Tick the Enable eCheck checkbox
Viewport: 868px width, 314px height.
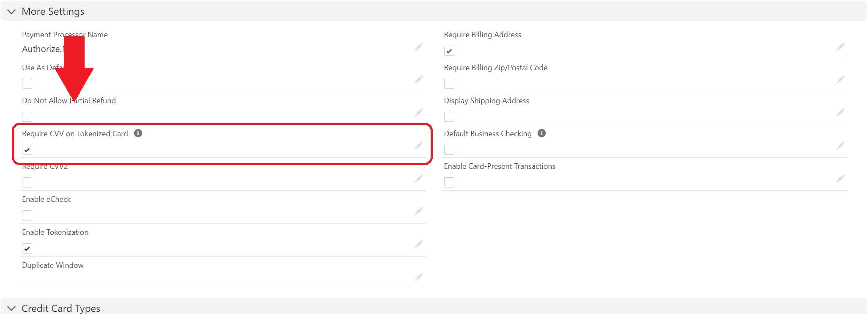(27, 215)
